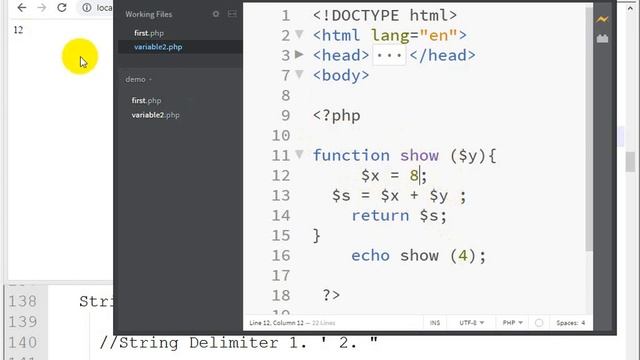Click the editor vertical scrollbar
This screenshot has width=640, height=360.
point(589,129)
